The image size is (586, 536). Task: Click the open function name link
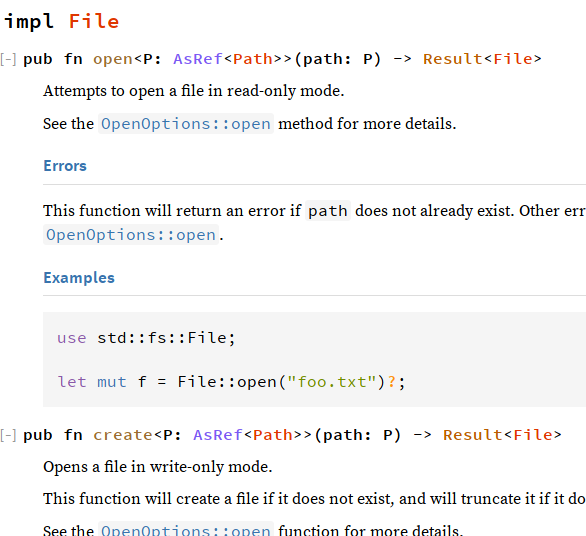point(113,59)
